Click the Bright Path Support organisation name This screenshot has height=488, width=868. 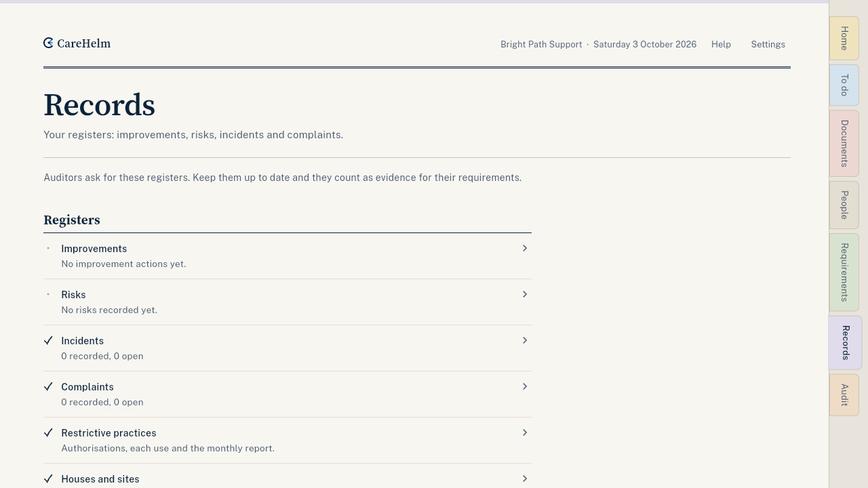click(x=541, y=44)
